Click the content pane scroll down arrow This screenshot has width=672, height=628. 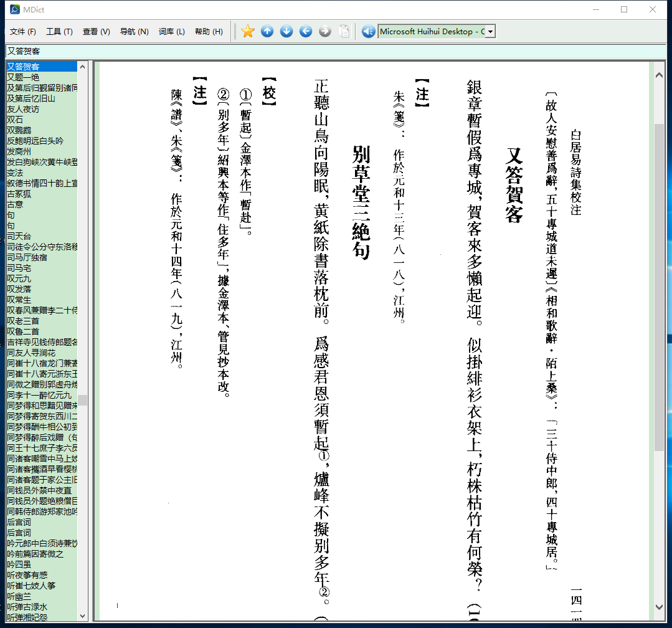tap(659, 607)
